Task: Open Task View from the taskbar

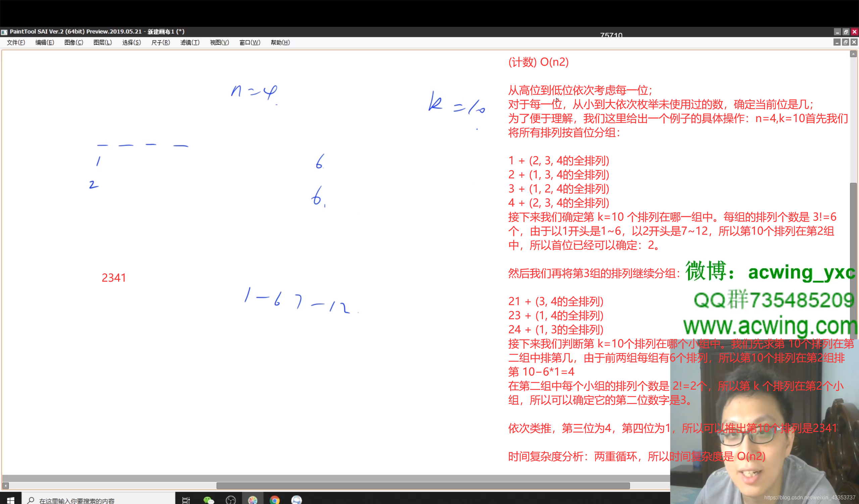Action: pos(186,500)
